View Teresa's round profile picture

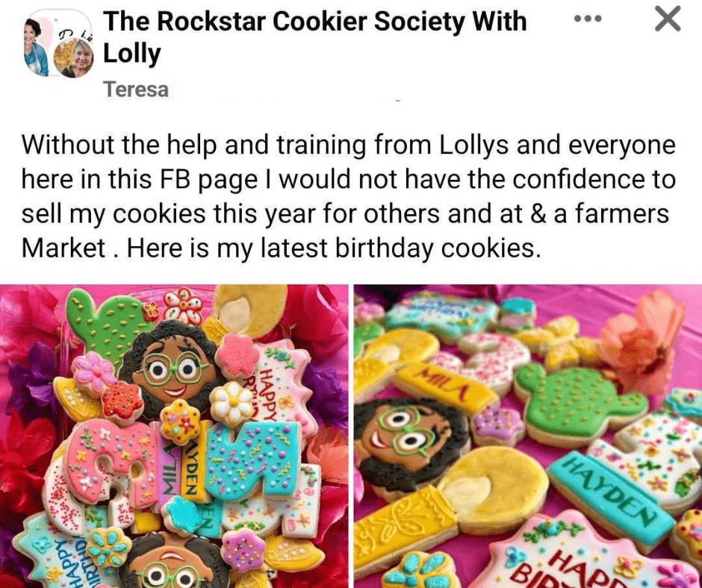click(x=74, y=57)
